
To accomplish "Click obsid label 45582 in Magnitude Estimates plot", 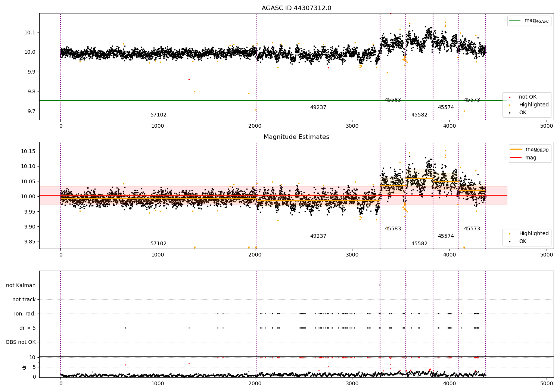I will click(x=419, y=244).
